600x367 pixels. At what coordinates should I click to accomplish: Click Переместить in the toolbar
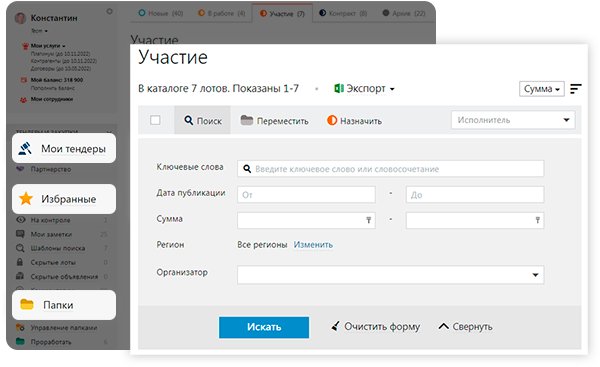(282, 121)
